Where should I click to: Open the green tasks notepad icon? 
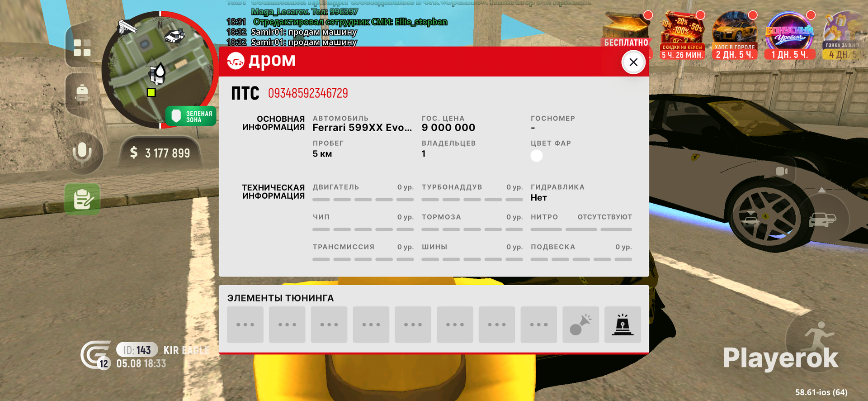(82, 199)
